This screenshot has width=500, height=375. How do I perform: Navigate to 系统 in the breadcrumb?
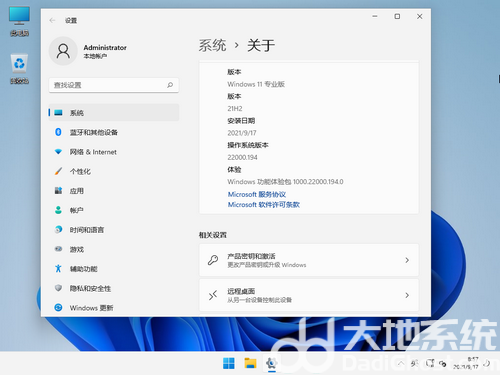212,45
